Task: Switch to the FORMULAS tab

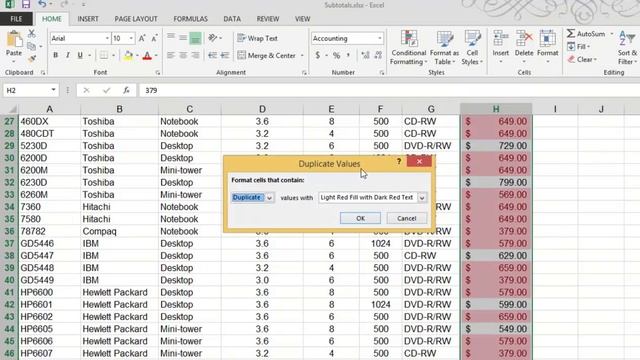Action: 191,19
